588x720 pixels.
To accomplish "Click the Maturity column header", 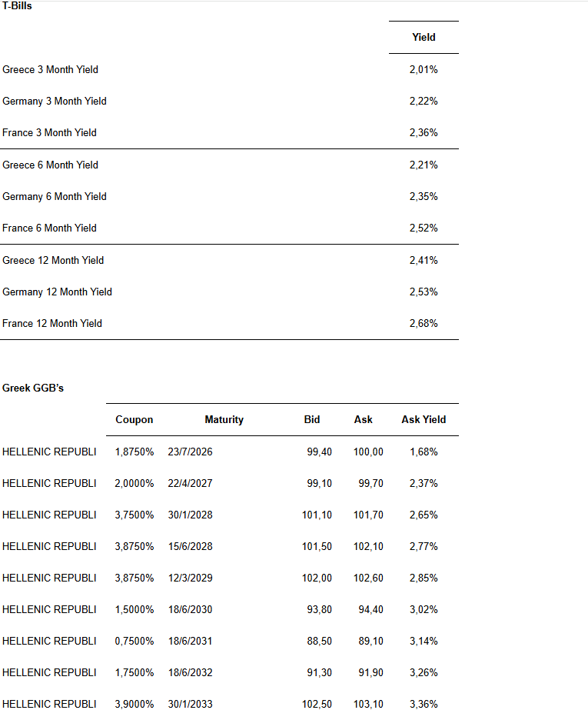I will [x=224, y=420].
